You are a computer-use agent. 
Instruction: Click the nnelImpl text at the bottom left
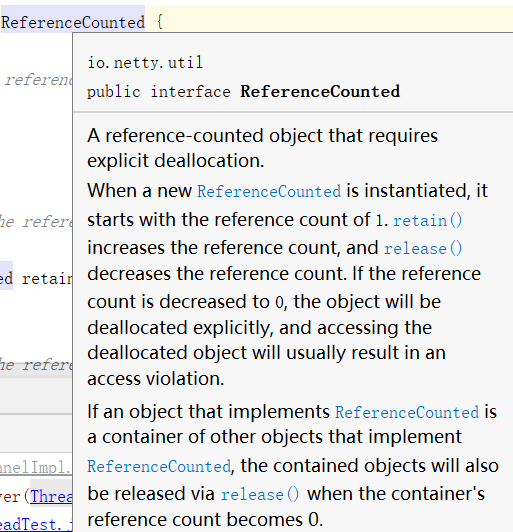pos(36,468)
